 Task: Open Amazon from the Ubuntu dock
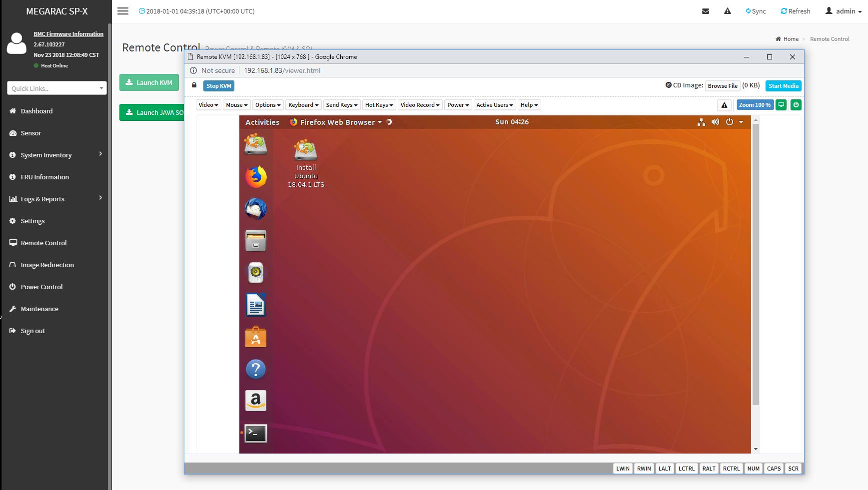[256, 401]
